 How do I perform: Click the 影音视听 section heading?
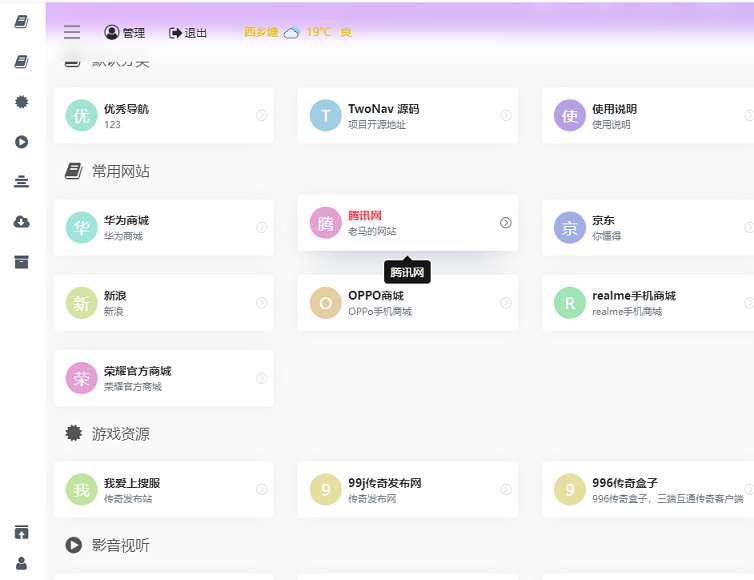click(x=121, y=545)
